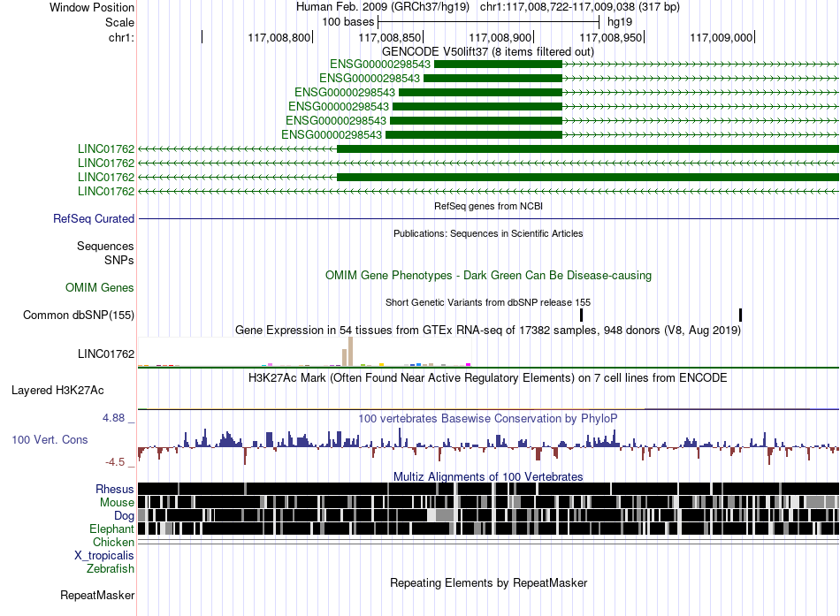Viewport: 840px width, 616px height.
Task: Open '100 vertebrates Basewise Conservation by PhyloP' title
Action: 488,418
